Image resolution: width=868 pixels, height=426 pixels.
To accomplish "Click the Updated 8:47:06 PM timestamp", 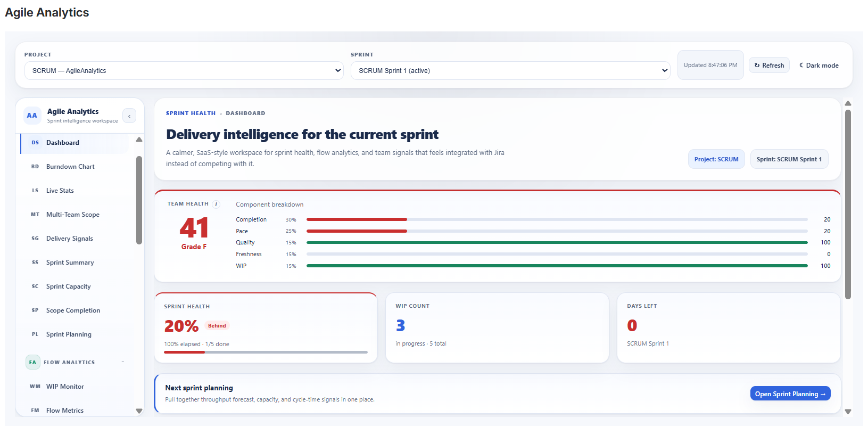I will coord(710,65).
